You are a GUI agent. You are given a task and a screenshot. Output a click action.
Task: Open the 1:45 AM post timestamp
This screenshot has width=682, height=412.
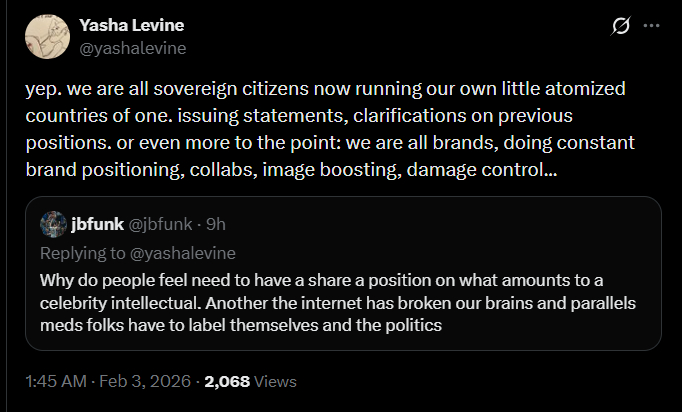click(58, 381)
